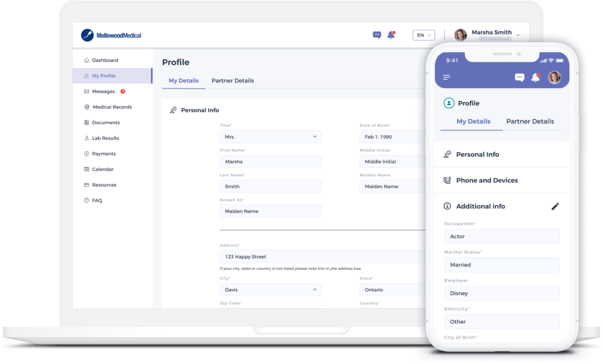This screenshot has width=603, height=364.
Task: Open Medical Records from the sidebar
Action: (112, 107)
